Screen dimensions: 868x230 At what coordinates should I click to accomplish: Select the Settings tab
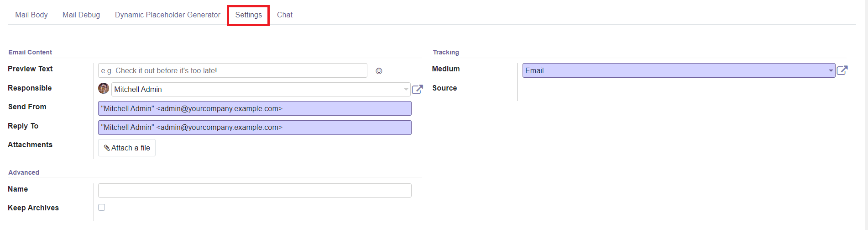[248, 15]
